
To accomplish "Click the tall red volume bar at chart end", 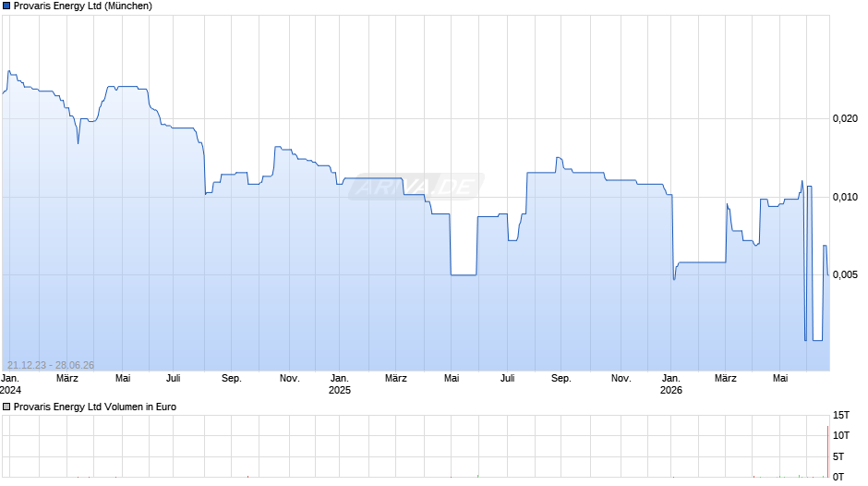I will [827, 452].
